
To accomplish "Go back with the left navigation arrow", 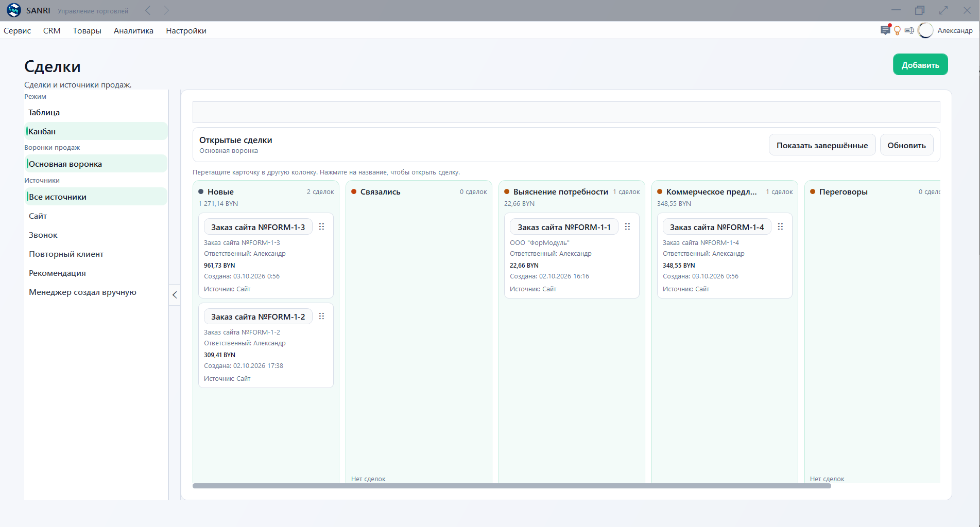I will click(148, 10).
